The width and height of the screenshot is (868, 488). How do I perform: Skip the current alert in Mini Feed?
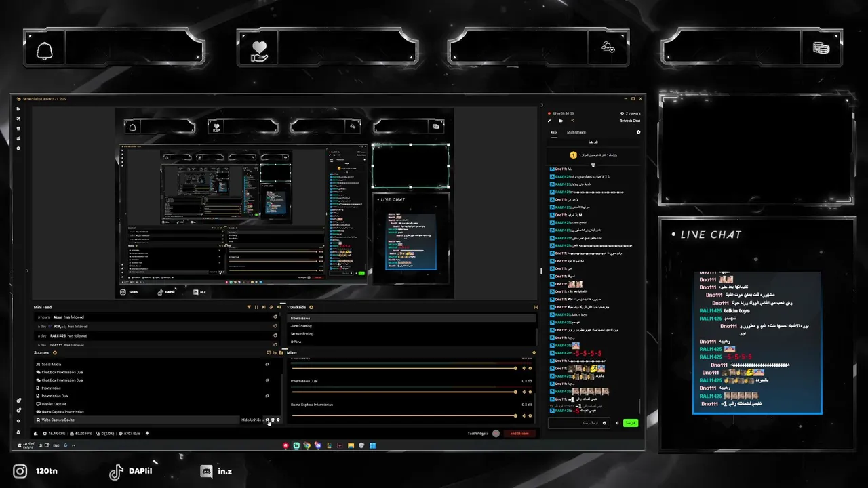tap(264, 307)
